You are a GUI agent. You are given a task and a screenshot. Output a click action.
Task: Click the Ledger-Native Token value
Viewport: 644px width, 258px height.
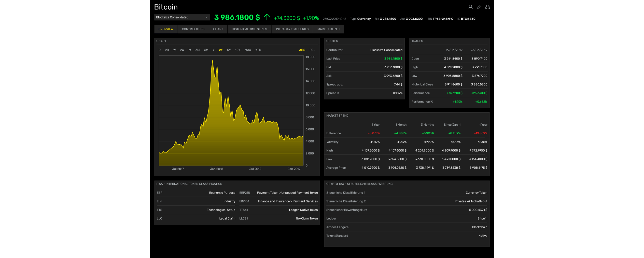pos(303,210)
